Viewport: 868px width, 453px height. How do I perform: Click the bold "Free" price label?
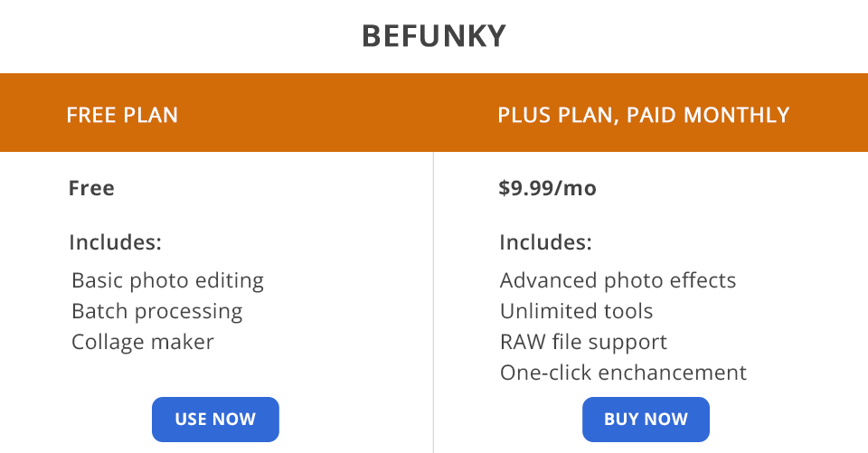point(91,188)
